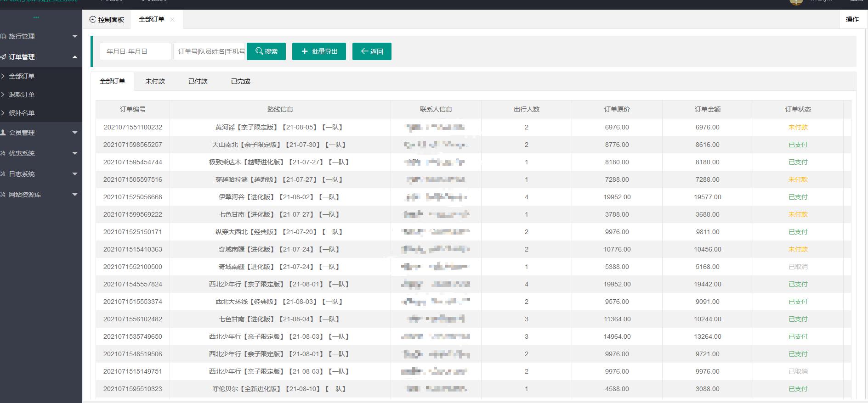Click the route 伊犁河谷【进化版】 cell
Image resolution: width=868 pixels, height=403 pixels.
coord(280,197)
